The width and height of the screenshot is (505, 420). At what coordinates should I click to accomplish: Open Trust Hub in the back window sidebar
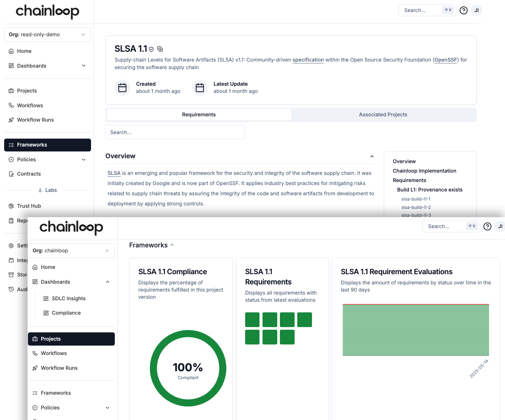click(x=48, y=206)
